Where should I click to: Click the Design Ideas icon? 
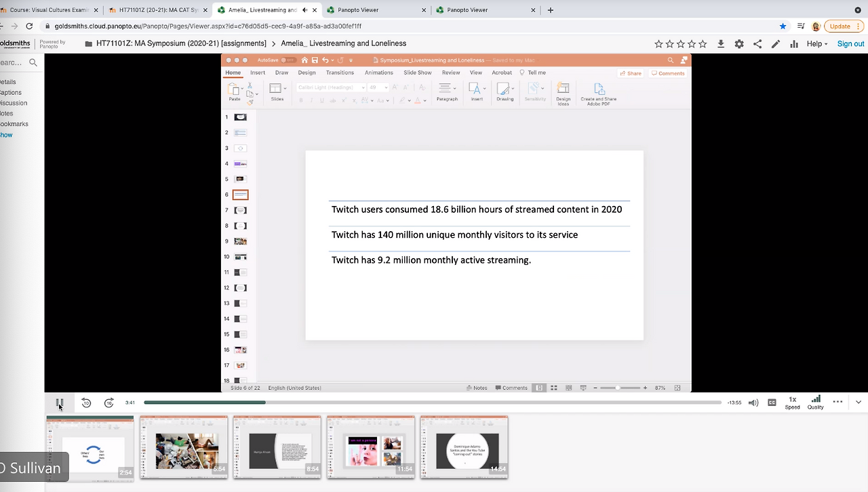tap(564, 94)
